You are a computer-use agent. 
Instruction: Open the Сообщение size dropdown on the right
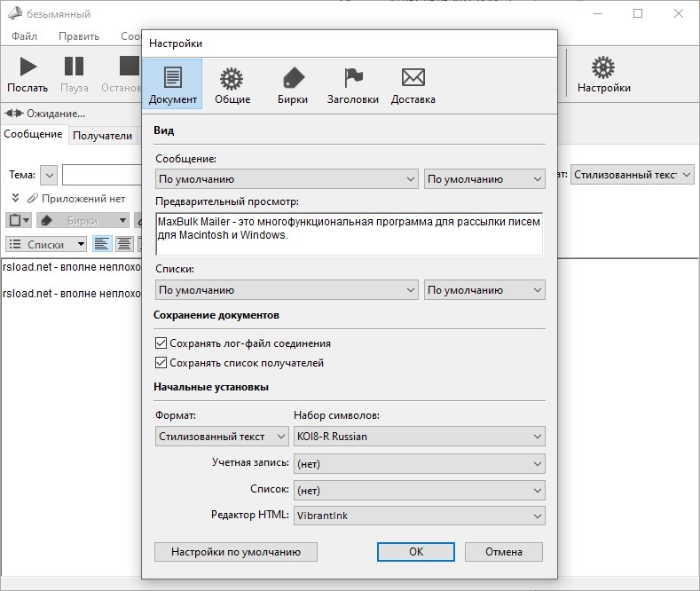point(484,179)
